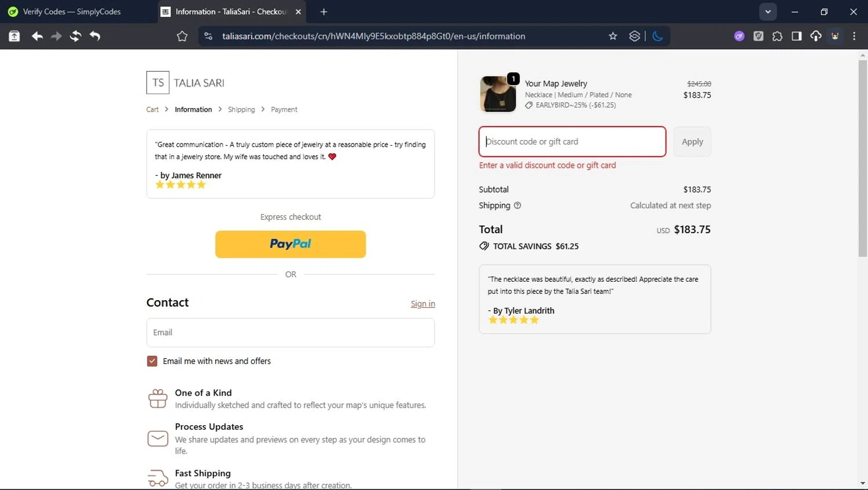Click the cloud download icon
The width and height of the screenshot is (868, 490).
coord(816,36)
